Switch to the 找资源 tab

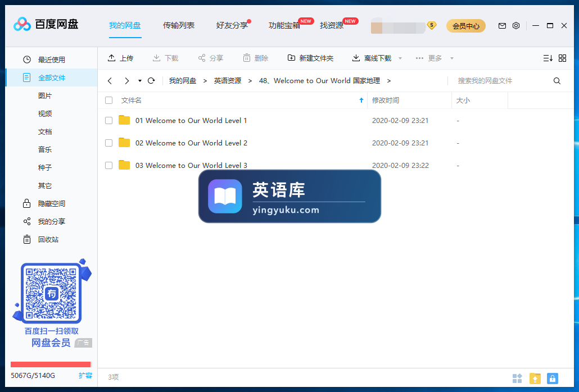(332, 25)
